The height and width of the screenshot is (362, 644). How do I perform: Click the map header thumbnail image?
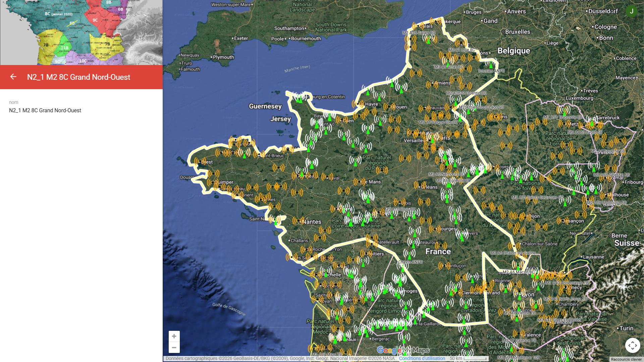[x=81, y=33]
